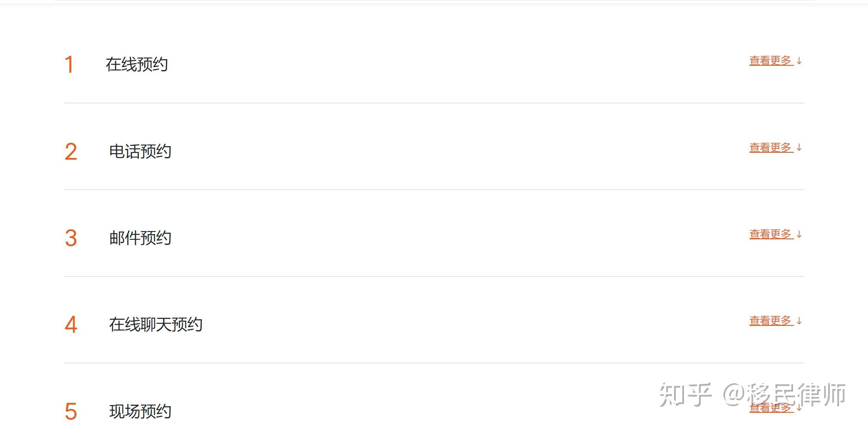868x431 pixels.
Task: Click the 查看更多 link for 在线预约
Action: pos(771,61)
